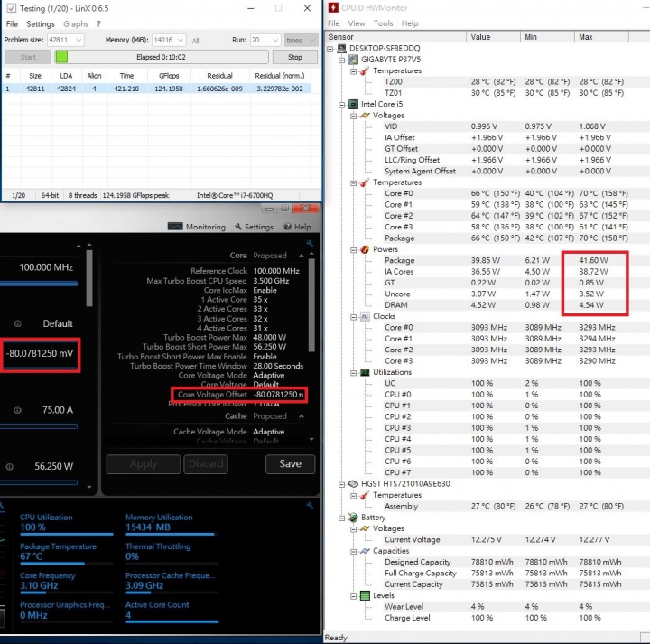The height and width of the screenshot is (644, 650).
Task: Click the Utilizations icon
Action: coord(365,372)
